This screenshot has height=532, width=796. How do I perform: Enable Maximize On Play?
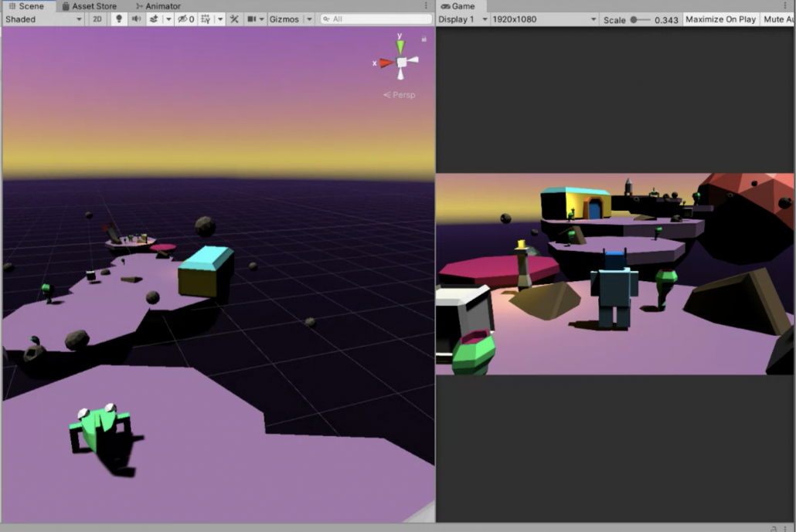[x=720, y=19]
